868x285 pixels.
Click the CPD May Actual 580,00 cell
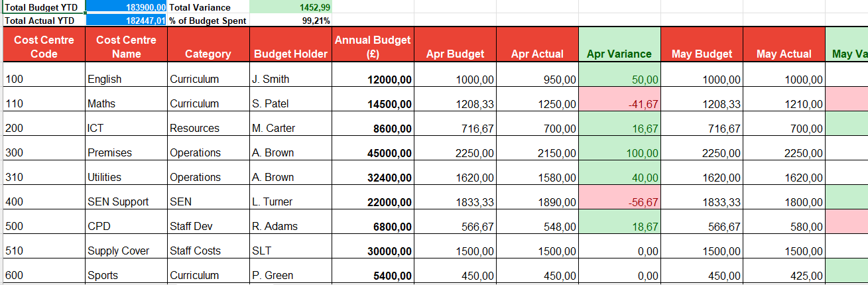point(784,226)
